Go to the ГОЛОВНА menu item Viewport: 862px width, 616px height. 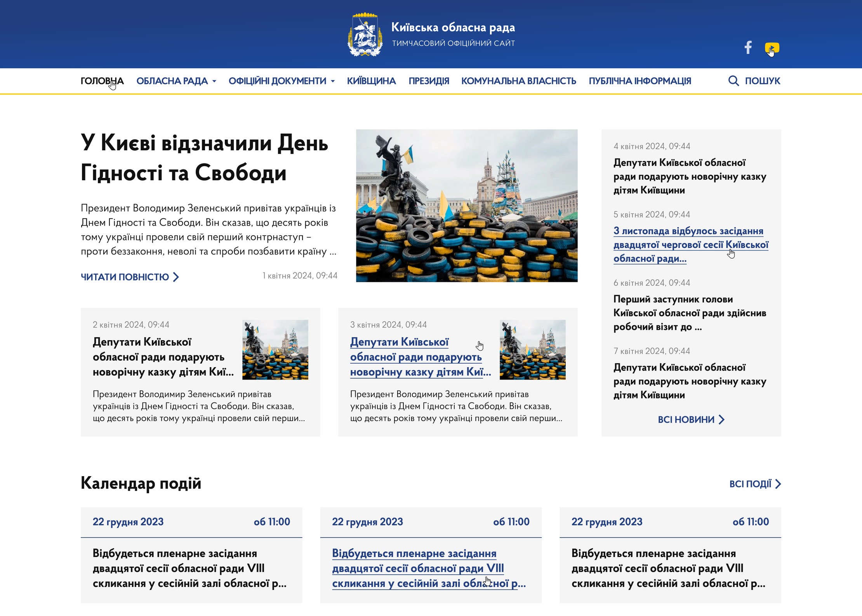pos(102,81)
